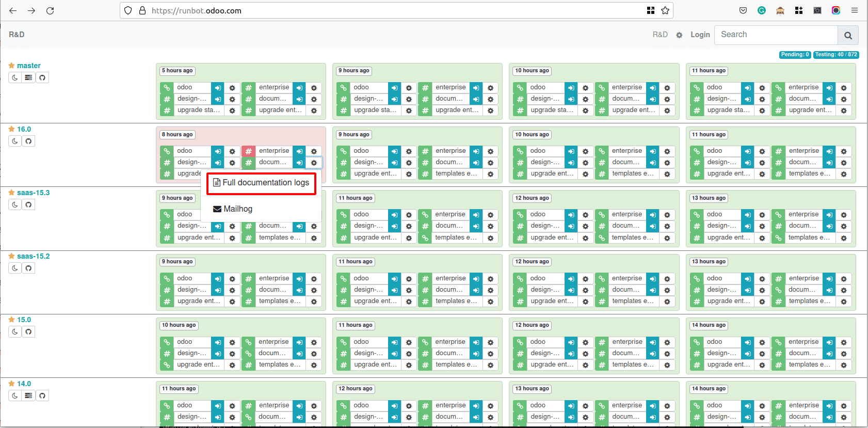868x428 pixels.
Task: Open the GitHub icon under master branch
Action: (42, 77)
